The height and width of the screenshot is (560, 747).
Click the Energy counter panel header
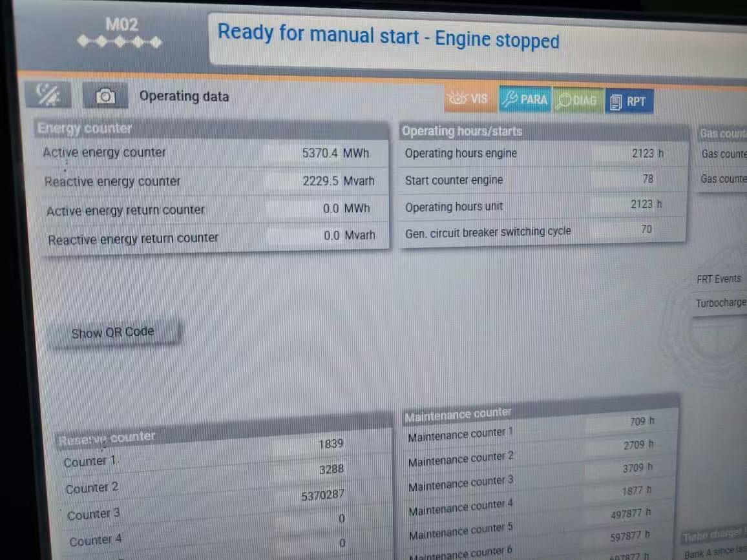(213, 129)
